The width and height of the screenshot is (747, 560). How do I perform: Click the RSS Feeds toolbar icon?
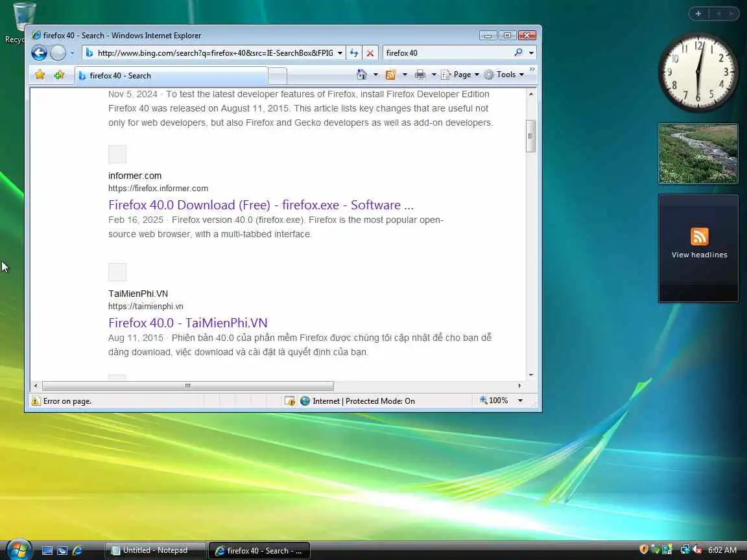[x=390, y=75]
